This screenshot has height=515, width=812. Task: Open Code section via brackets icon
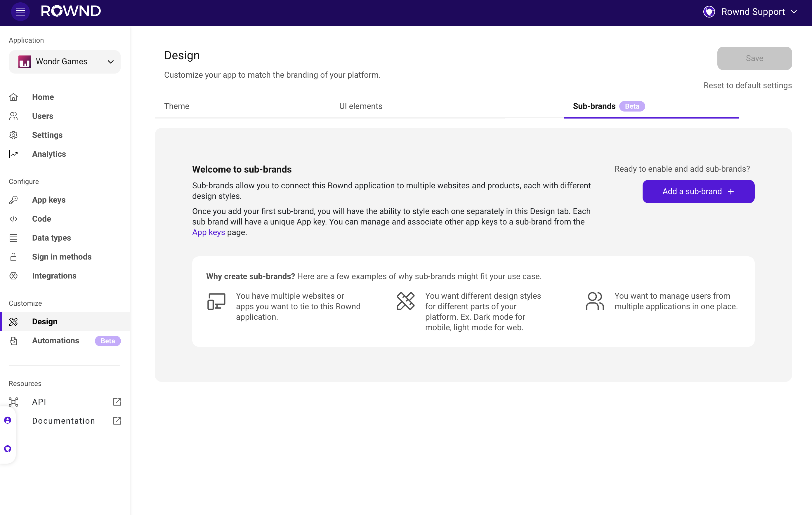(x=13, y=219)
